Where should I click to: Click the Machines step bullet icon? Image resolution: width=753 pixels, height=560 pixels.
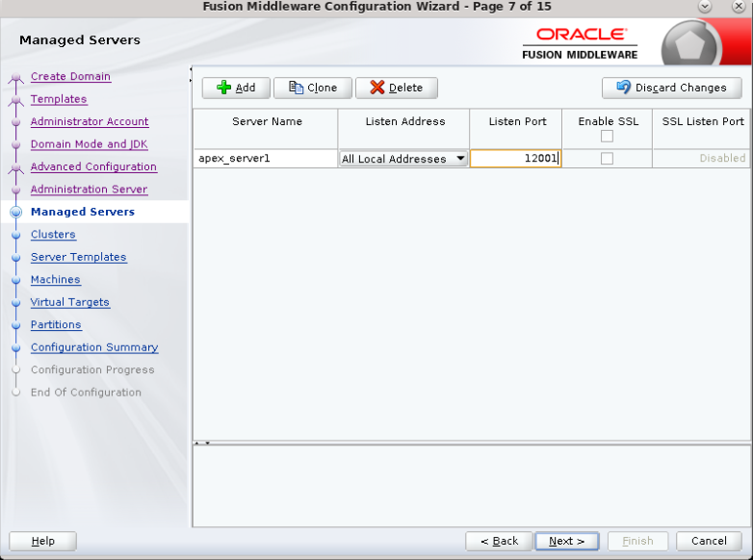[16, 280]
